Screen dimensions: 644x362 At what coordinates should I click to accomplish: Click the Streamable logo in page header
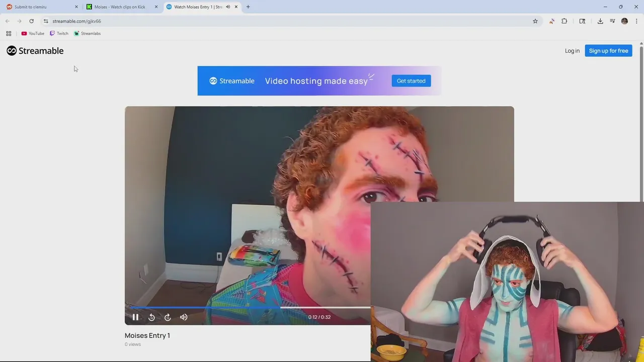click(x=35, y=51)
